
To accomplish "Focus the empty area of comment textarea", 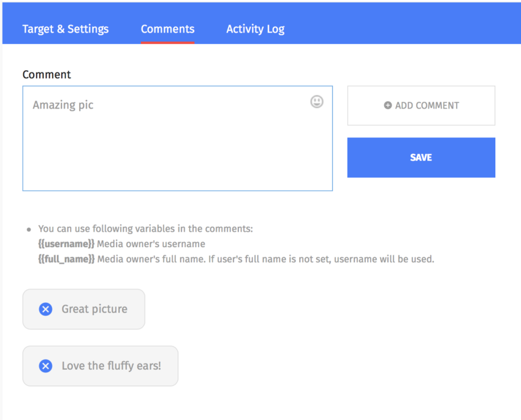I will pos(178,153).
